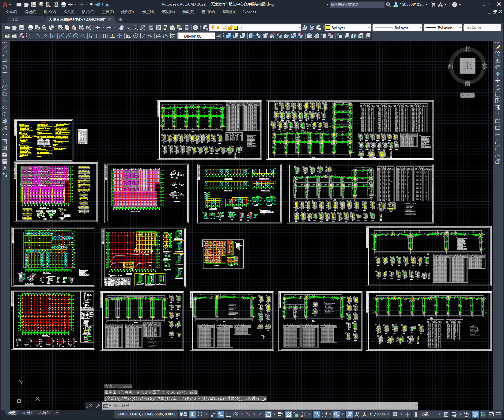Toggle lineweight display in status bar
This screenshot has height=420, width=504.
tap(280, 414)
